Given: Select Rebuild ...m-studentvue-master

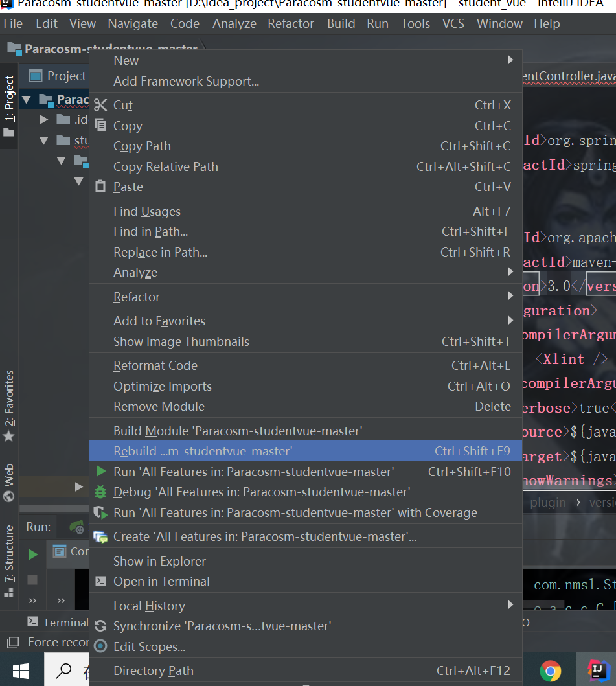Looking at the screenshot, I should (306, 451).
